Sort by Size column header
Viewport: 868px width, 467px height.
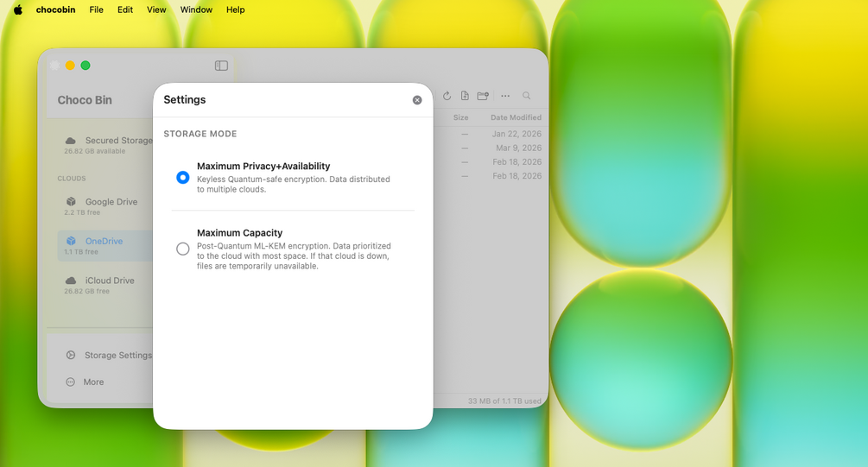460,117
